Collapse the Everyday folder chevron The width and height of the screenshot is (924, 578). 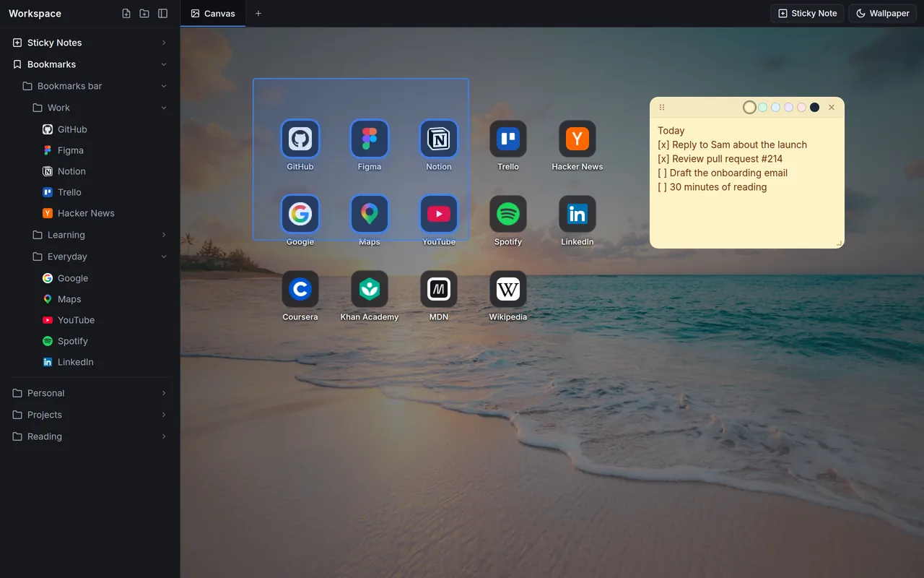point(164,256)
